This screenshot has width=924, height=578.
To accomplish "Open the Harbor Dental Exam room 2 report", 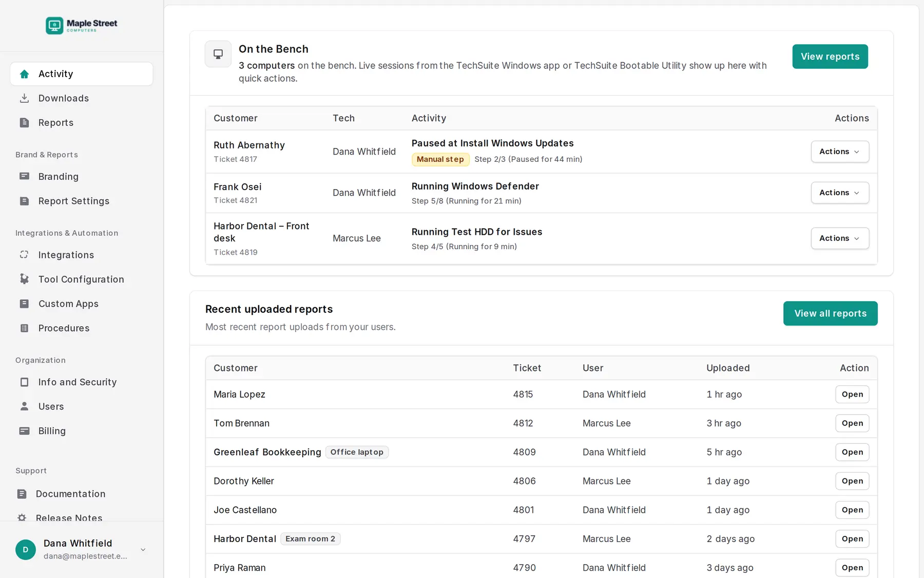I will point(852,539).
